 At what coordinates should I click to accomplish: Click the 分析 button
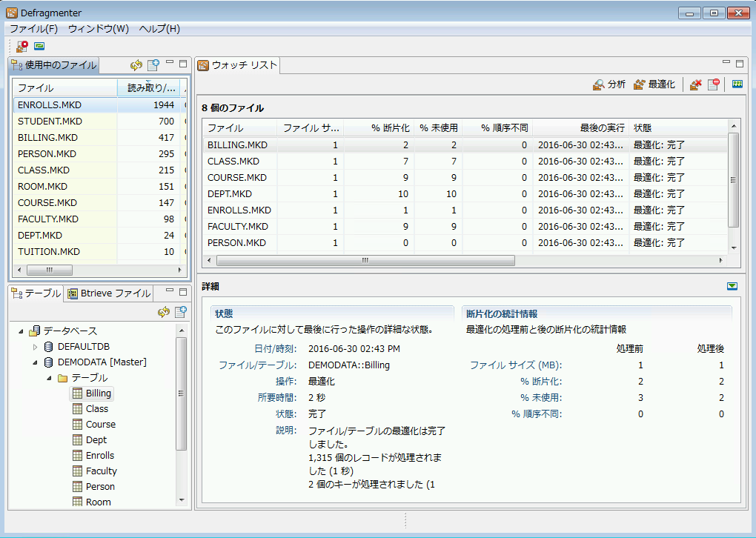[x=609, y=84]
